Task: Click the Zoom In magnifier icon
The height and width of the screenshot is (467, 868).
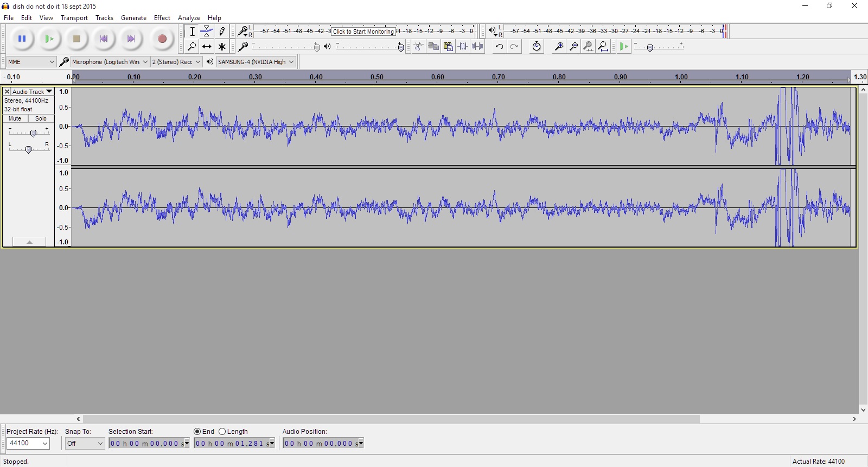Action: pyautogui.click(x=558, y=47)
